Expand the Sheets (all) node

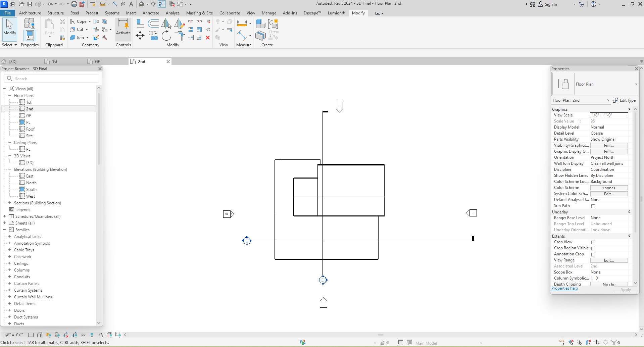point(4,223)
